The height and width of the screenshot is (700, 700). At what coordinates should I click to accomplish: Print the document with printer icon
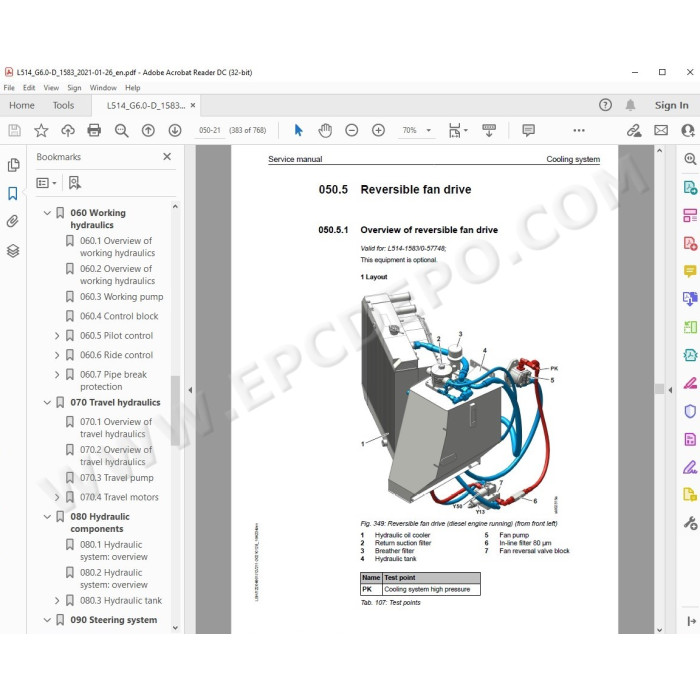pos(94,130)
